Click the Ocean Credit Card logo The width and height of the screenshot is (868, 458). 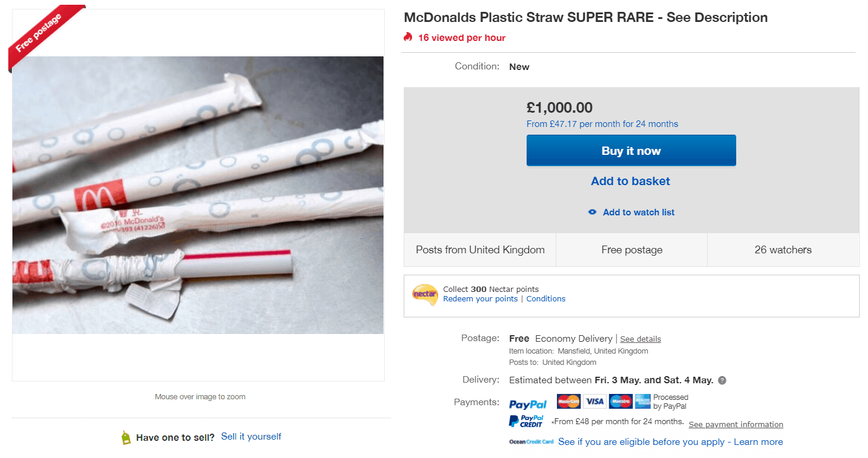tap(531, 442)
